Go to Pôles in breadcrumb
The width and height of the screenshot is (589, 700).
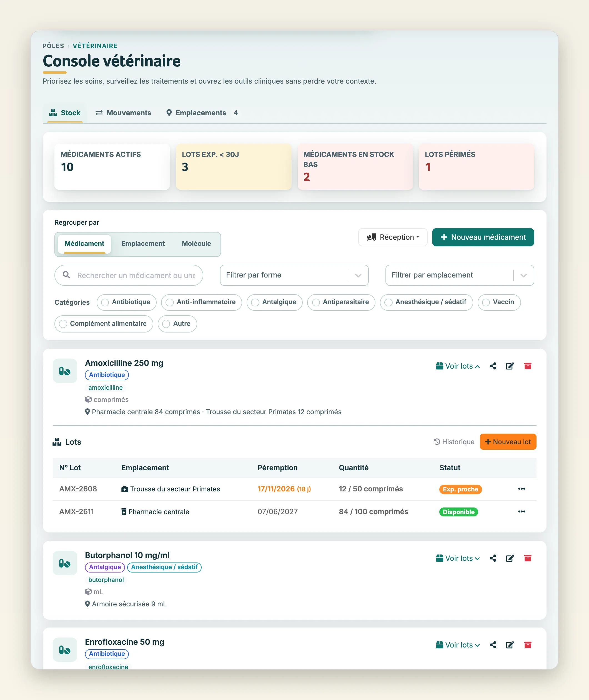(x=53, y=46)
